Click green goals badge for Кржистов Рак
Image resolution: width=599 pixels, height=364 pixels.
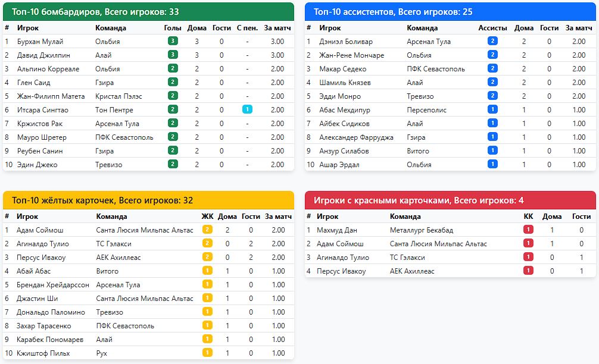point(173,123)
